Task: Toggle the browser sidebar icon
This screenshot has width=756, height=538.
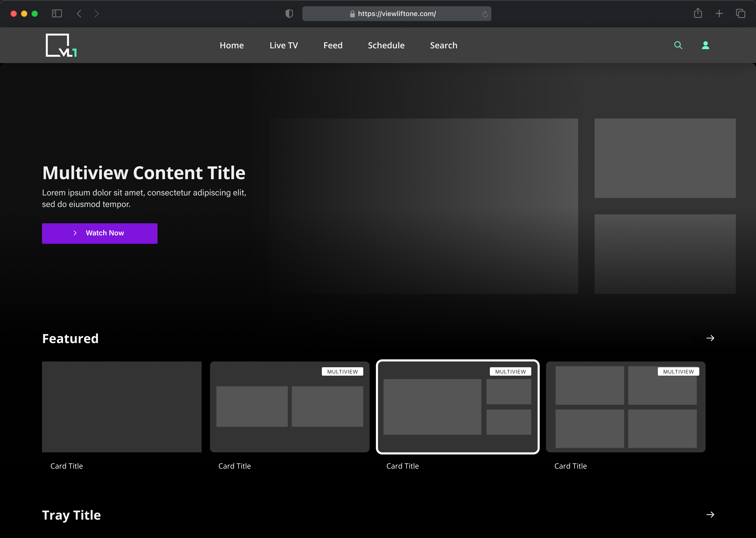Action: (x=57, y=14)
